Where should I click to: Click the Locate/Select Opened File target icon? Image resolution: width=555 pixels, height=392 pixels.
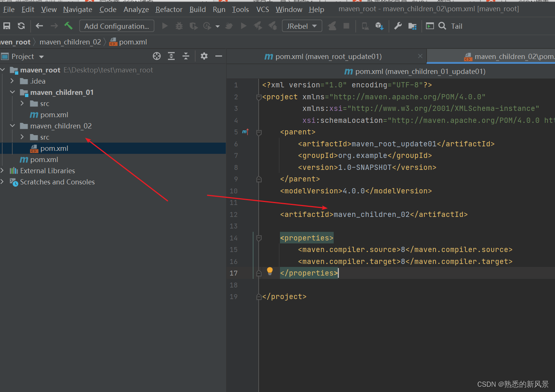pyautogui.click(x=157, y=56)
